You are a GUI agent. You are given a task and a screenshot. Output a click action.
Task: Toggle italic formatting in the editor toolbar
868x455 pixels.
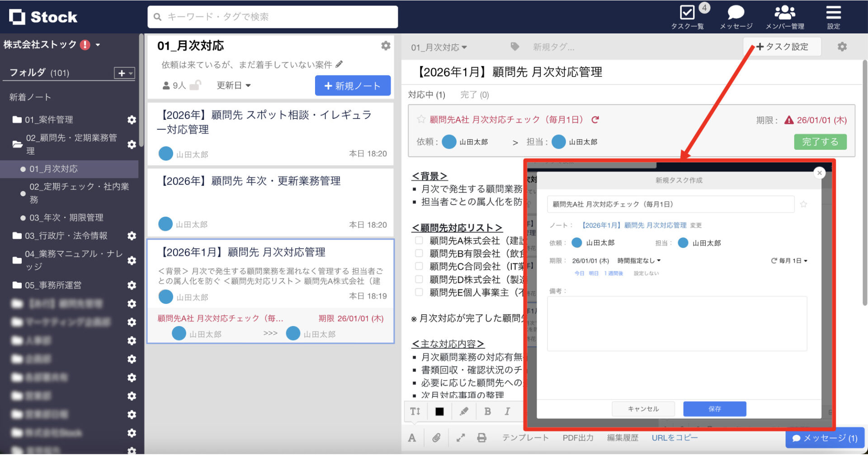click(507, 411)
